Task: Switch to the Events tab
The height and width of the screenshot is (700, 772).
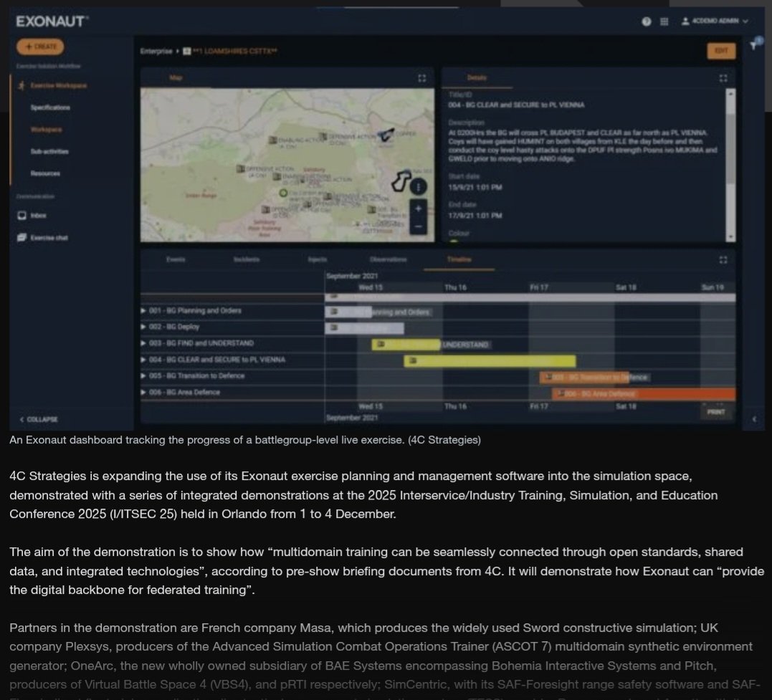Action: (x=176, y=259)
